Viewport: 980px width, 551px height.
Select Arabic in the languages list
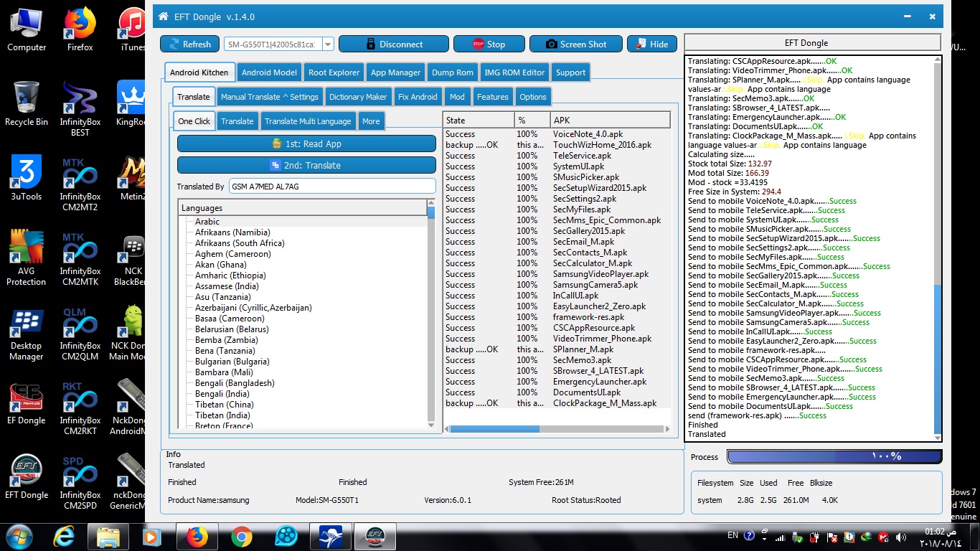coord(207,222)
